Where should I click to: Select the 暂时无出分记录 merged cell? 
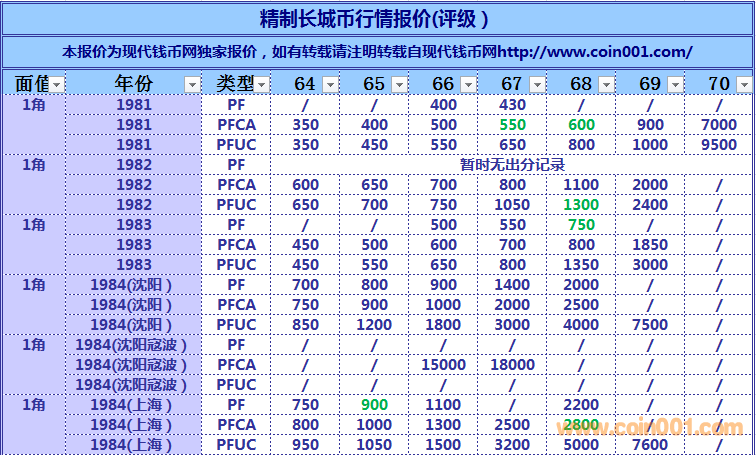(x=512, y=164)
